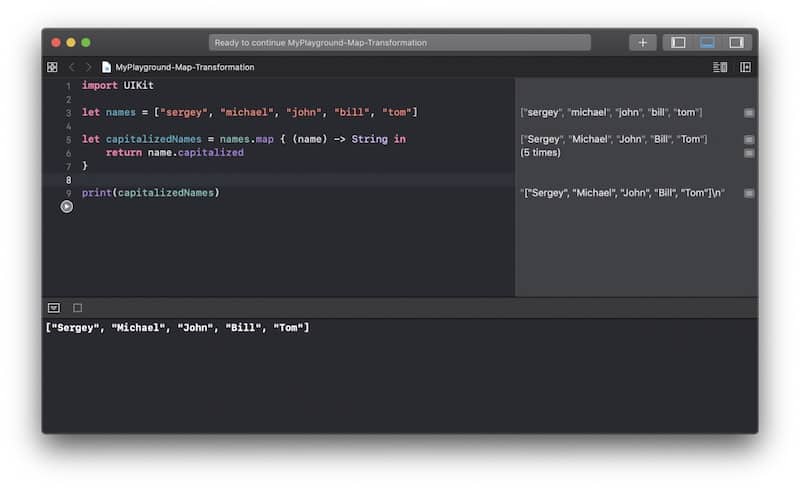Toggle the Inspectors panel visibility

coord(736,42)
